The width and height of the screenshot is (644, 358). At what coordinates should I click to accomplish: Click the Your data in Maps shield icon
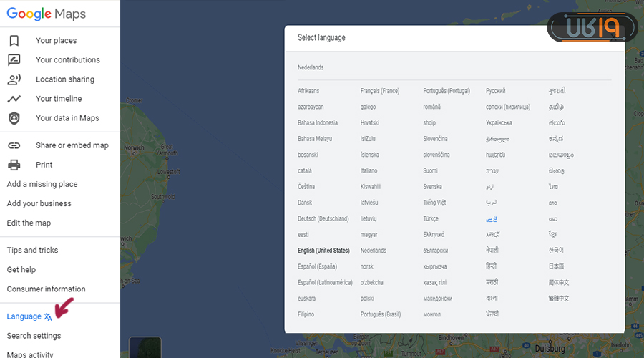[14, 118]
